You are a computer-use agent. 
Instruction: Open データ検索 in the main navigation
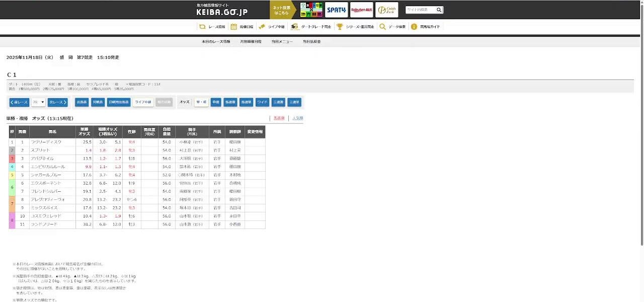point(392,27)
